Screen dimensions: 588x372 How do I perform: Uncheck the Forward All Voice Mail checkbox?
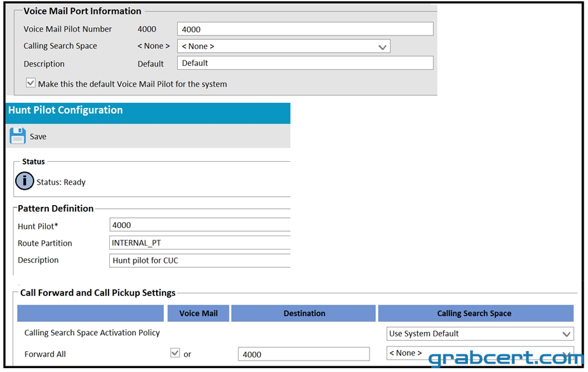coord(175,352)
